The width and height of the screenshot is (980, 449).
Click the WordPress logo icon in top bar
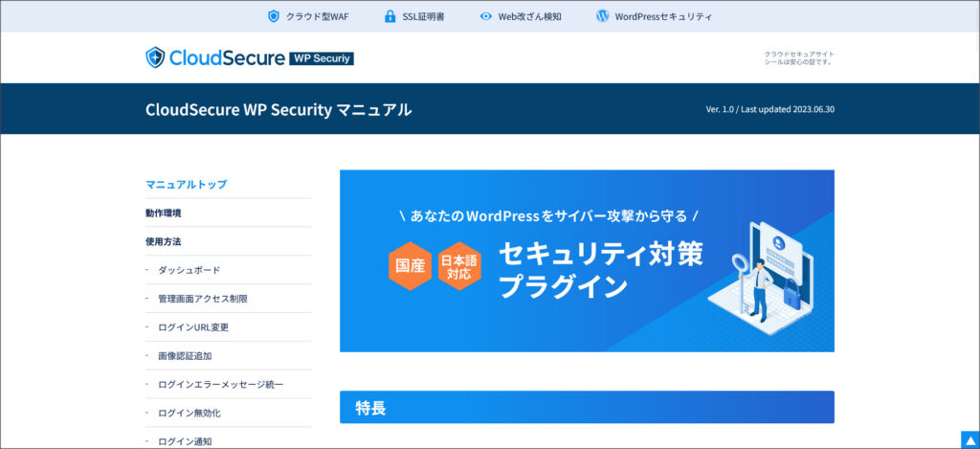click(603, 16)
